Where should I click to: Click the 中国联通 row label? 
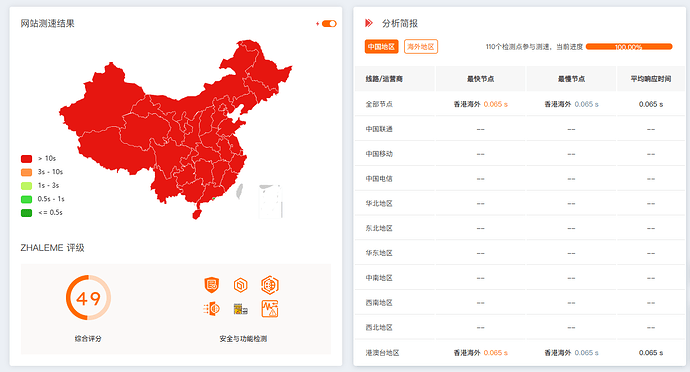379,129
